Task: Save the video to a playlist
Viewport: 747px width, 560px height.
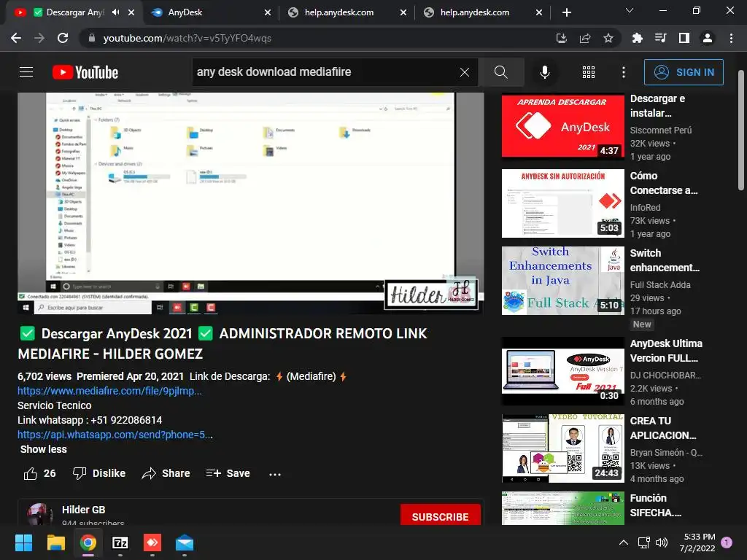Action: tap(228, 473)
